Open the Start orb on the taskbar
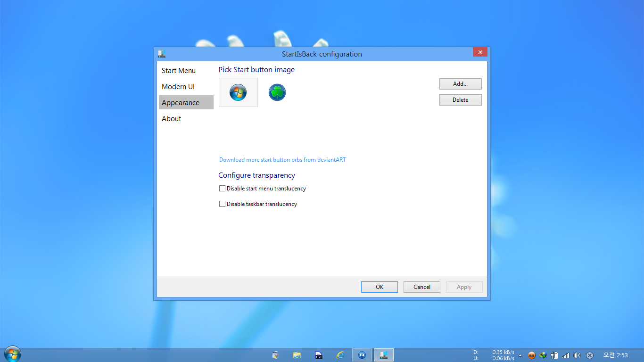 click(12, 354)
